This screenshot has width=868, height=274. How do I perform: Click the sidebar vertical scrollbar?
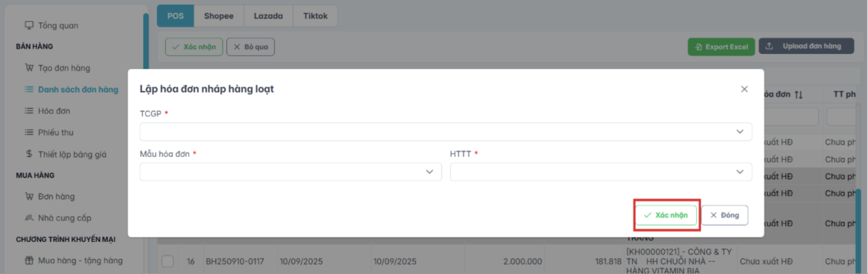(146, 43)
